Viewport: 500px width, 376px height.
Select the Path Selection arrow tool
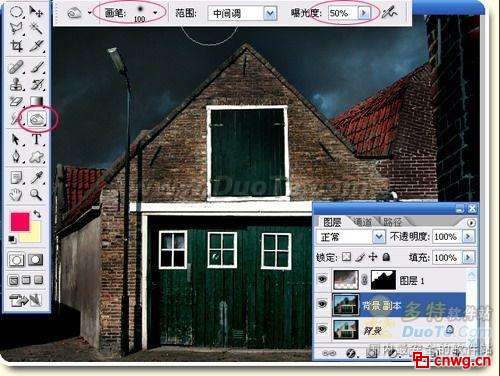(16, 139)
